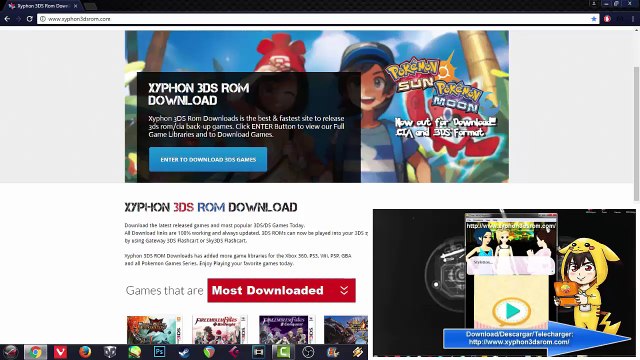Screen dimensions: 640x360
Task: Click the Pikachu costume character in overlay
Action: (588, 286)
